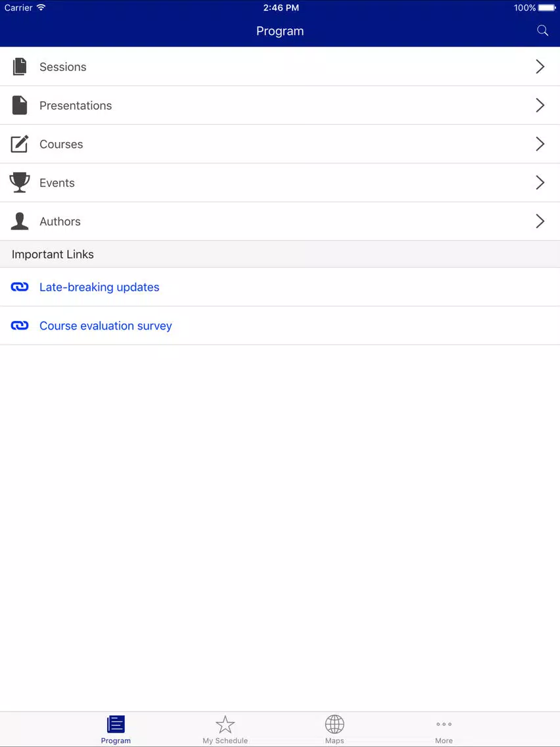
Task: Expand Presentations using its chevron arrow
Action: click(x=540, y=105)
